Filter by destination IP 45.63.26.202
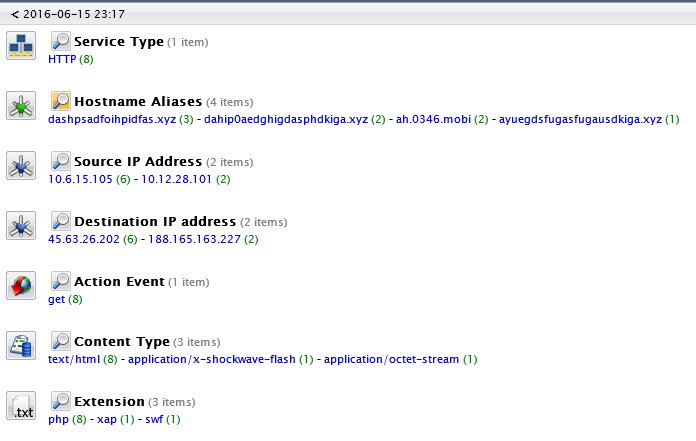This screenshot has width=696, height=441. pos(84,239)
